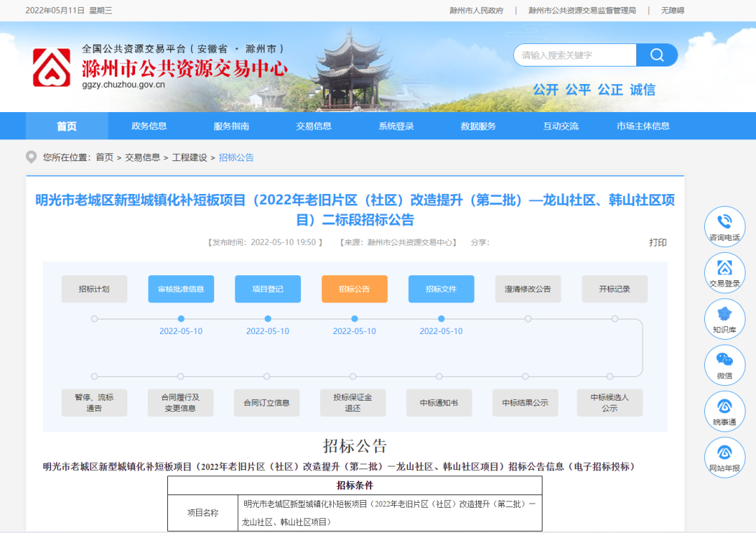The height and width of the screenshot is (533, 756).
Task: Open the 政务信息 menu item
Action: (x=148, y=126)
